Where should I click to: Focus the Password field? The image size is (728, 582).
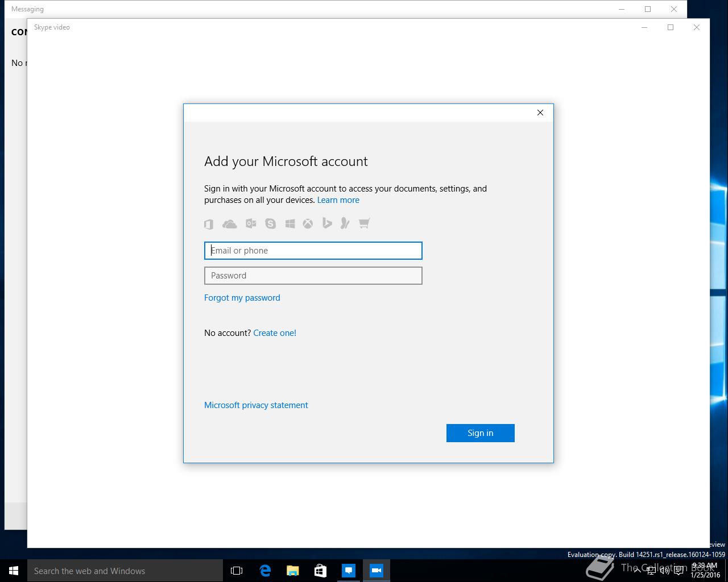tap(313, 276)
